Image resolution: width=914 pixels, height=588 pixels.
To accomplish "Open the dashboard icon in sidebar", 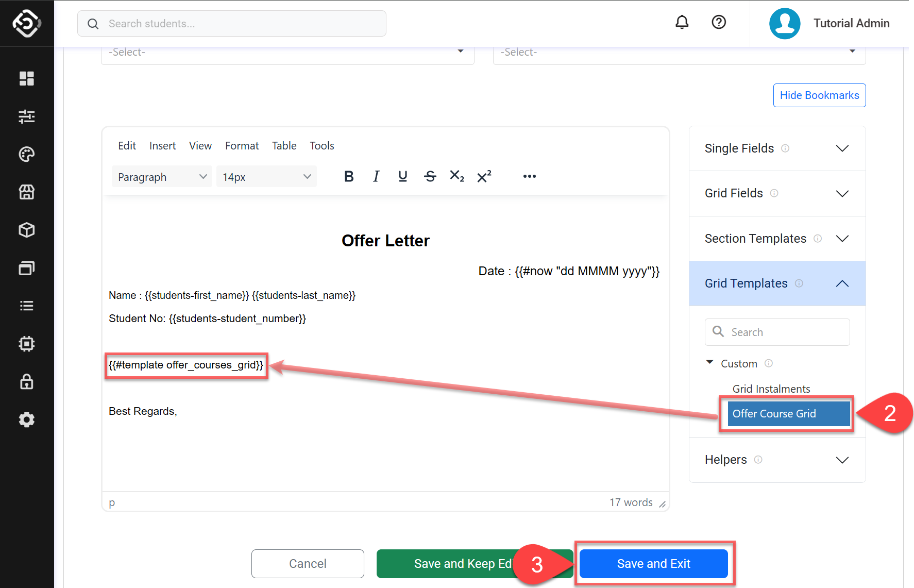I will click(x=27, y=78).
